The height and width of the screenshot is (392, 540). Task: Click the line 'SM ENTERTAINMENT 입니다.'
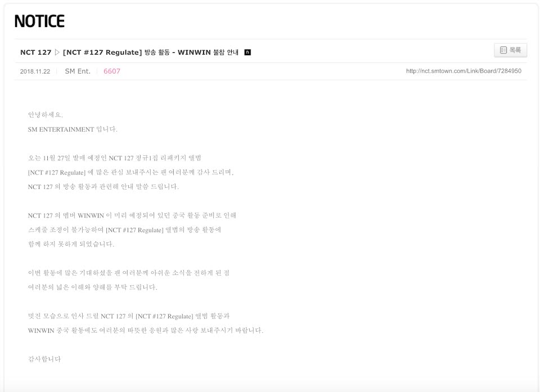[73, 129]
